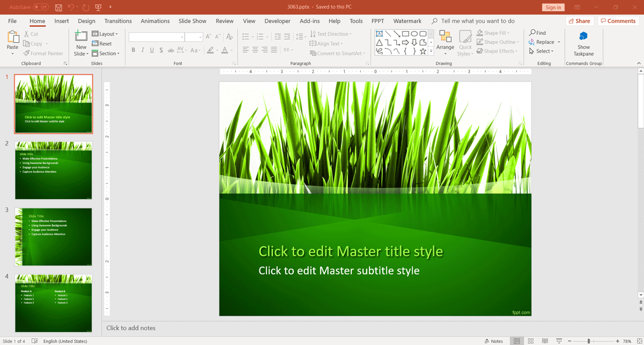644x345 pixels.
Task: Expand the Layout dropdown
Action: coord(105,34)
